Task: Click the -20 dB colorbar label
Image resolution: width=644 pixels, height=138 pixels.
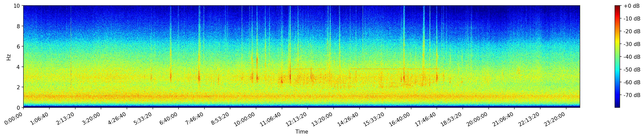Action: click(x=632, y=31)
